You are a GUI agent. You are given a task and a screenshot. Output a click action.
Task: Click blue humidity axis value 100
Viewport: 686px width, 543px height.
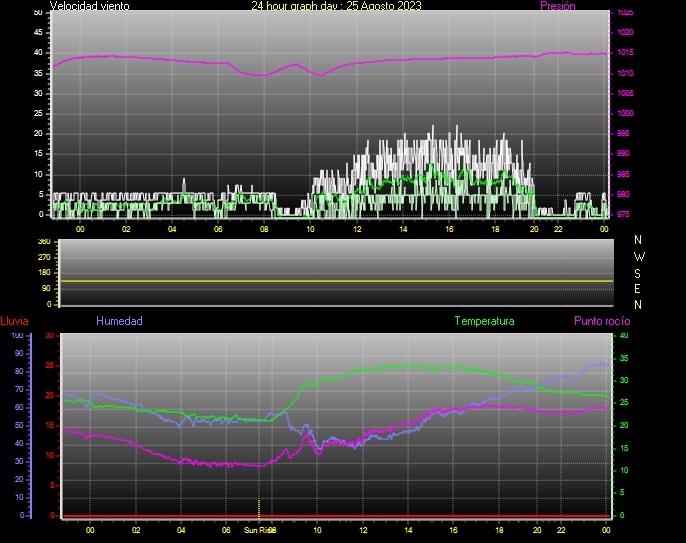17,336
